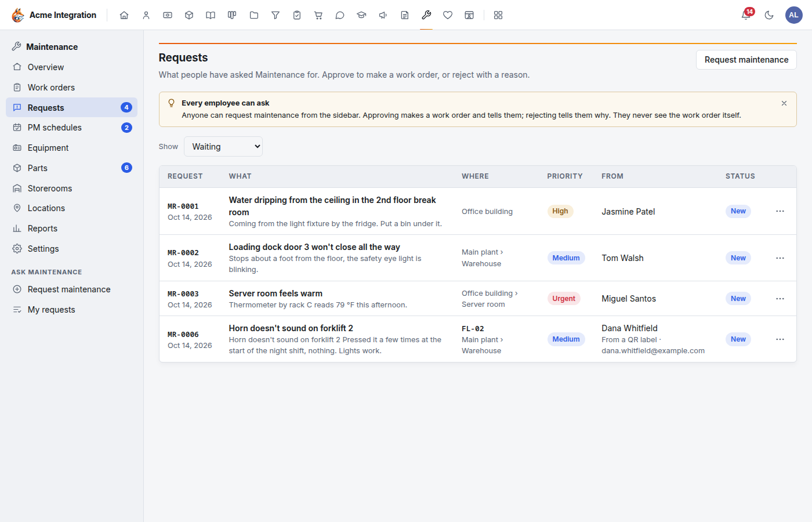Image resolution: width=812 pixels, height=522 pixels.
Task: Click the folder icon in top navigation
Action: pyautogui.click(x=254, y=15)
